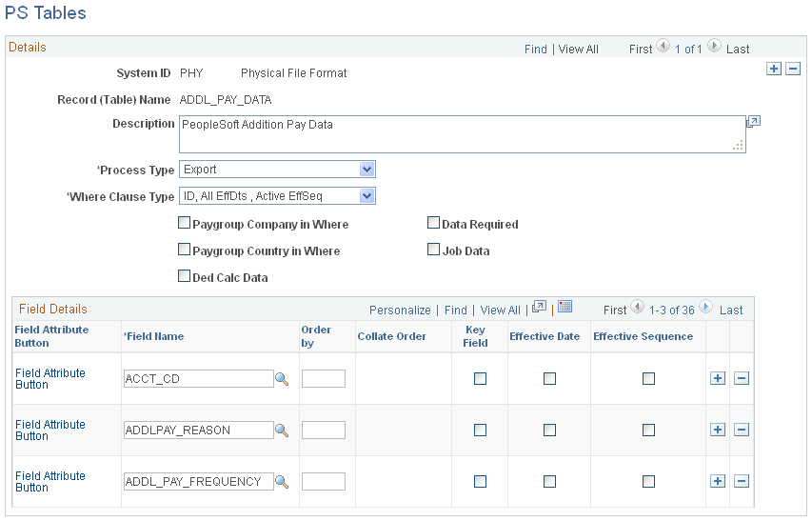Add row after ACCT_CD
The width and height of the screenshot is (812, 521).
717,378
